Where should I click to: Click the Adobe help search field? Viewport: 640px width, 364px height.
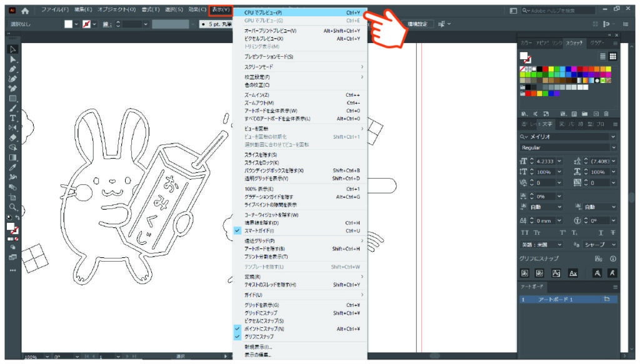[x=558, y=11]
